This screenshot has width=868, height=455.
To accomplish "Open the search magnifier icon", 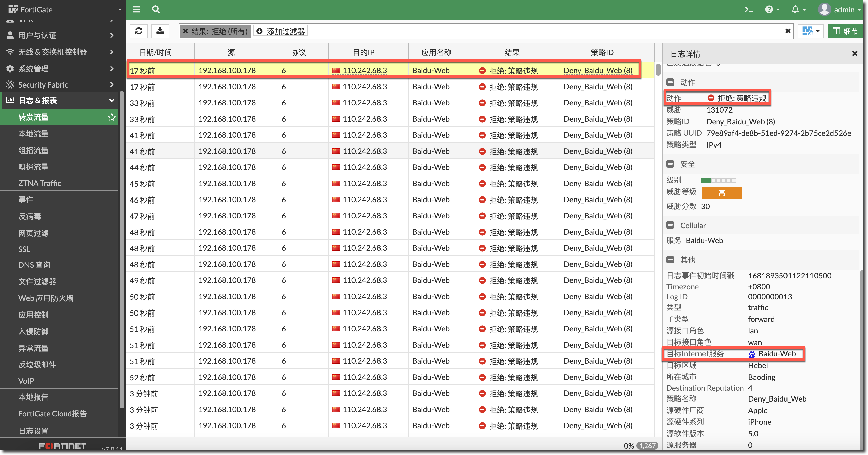I will (x=156, y=9).
